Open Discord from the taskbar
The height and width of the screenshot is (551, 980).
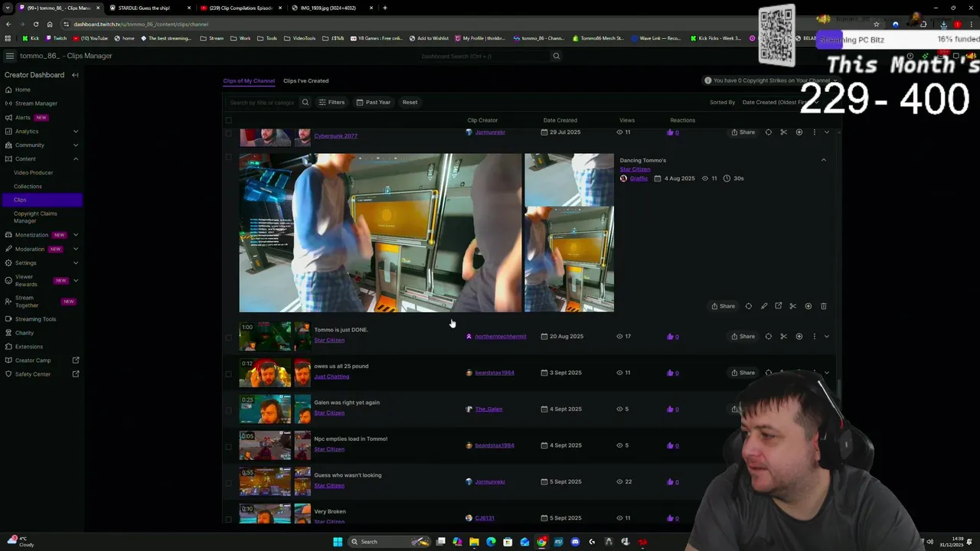click(575, 542)
